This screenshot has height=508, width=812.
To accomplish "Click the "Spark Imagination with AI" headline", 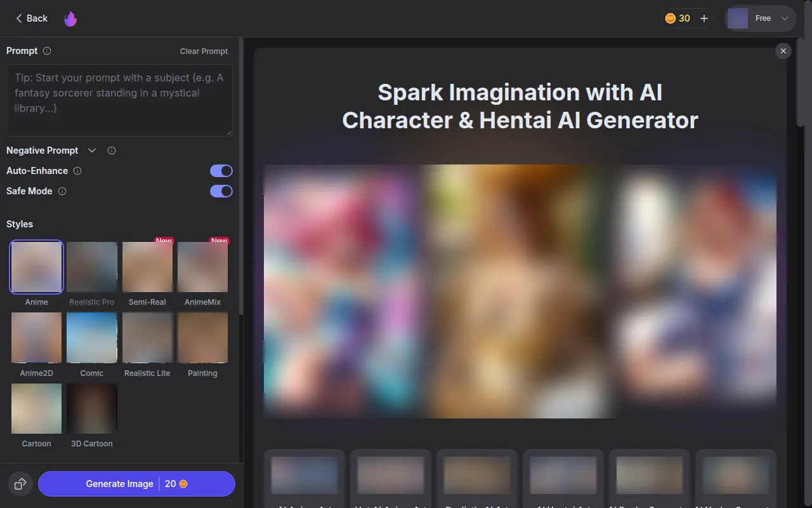I will (x=520, y=93).
